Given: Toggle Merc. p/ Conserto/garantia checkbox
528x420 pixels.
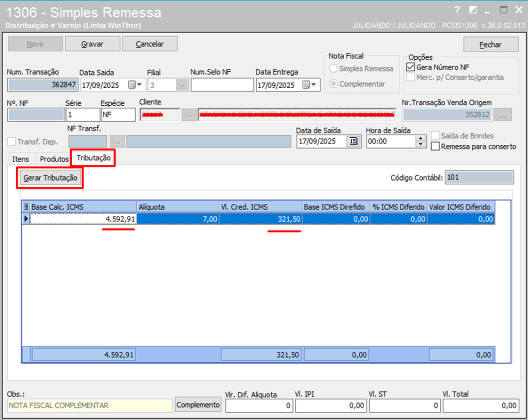Looking at the screenshot, I should pyautogui.click(x=410, y=77).
